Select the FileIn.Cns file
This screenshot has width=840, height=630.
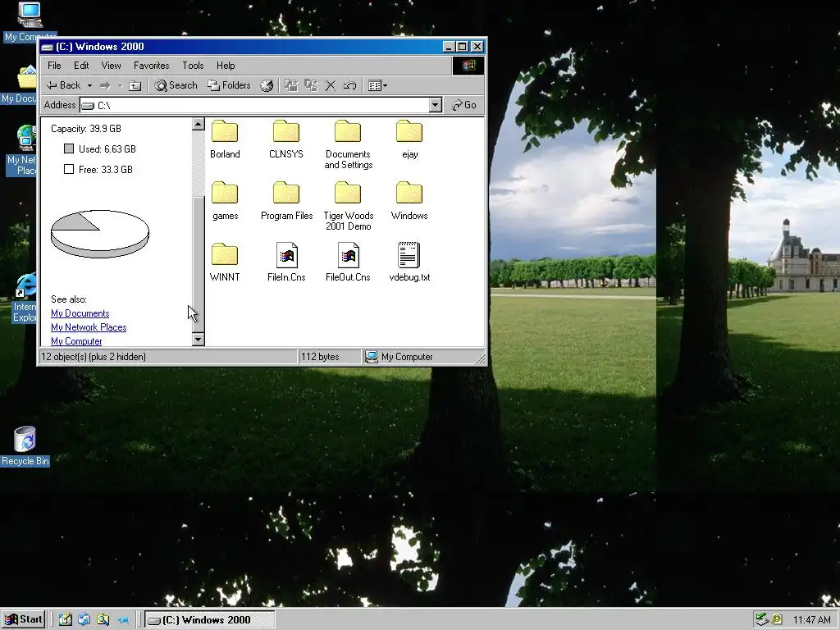click(286, 262)
